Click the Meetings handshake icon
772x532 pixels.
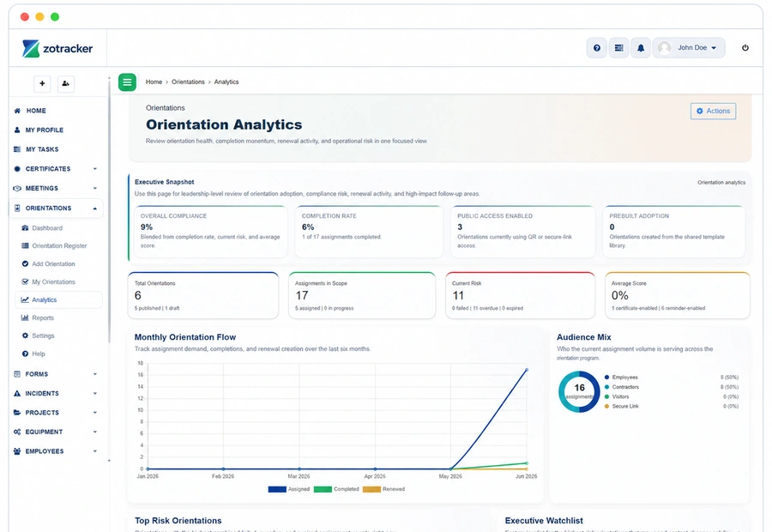(17, 188)
